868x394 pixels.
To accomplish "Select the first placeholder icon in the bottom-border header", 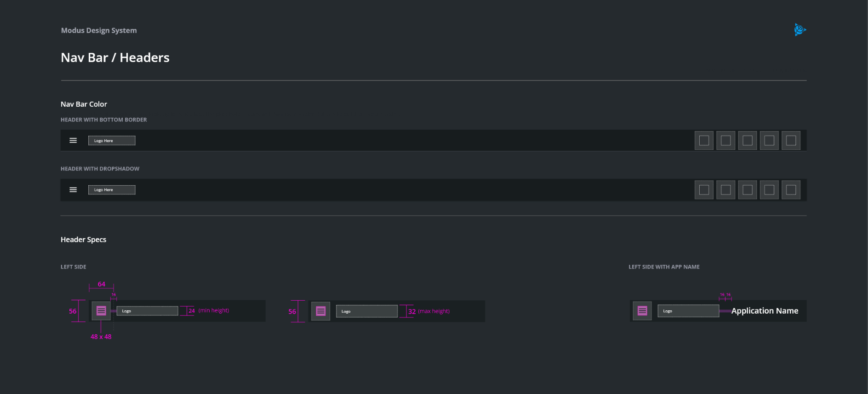I will 704,140.
